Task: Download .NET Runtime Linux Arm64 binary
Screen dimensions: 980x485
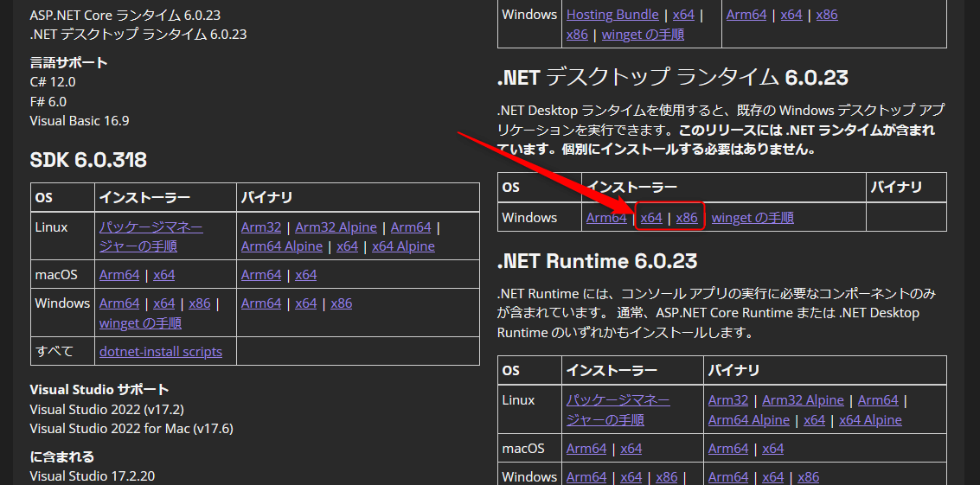Action: point(878,400)
